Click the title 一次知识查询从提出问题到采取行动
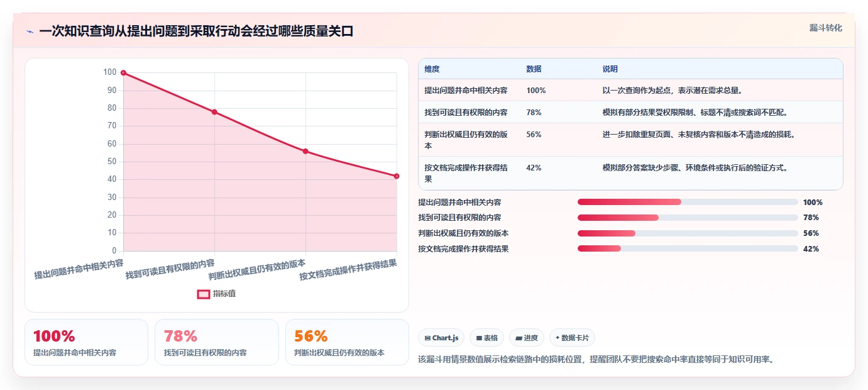This screenshot has height=390, width=868. click(196, 31)
